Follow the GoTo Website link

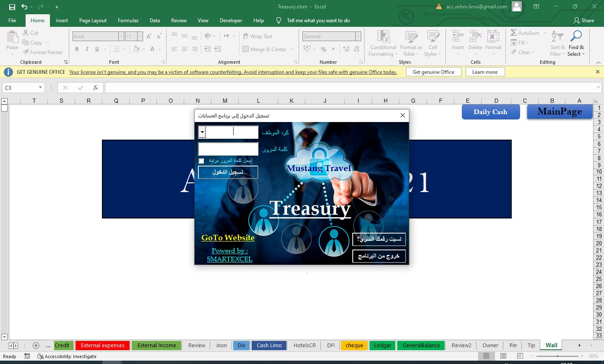pos(228,238)
